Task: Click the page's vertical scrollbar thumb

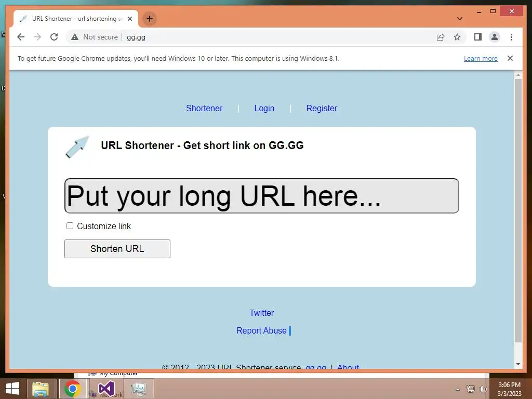Action: click(518, 210)
